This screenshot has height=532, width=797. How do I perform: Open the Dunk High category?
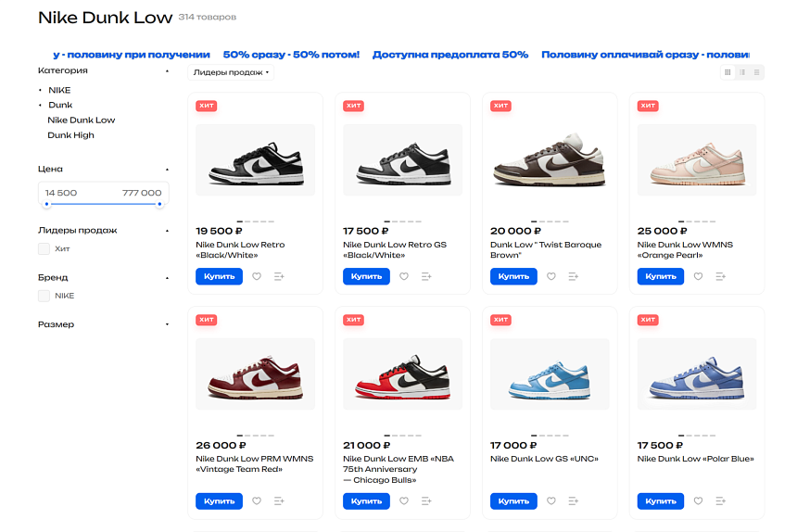coord(70,135)
